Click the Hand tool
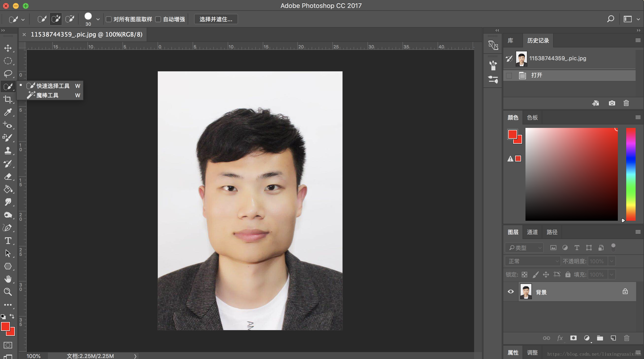Screen dimensions: 644x359 click(x=8, y=279)
